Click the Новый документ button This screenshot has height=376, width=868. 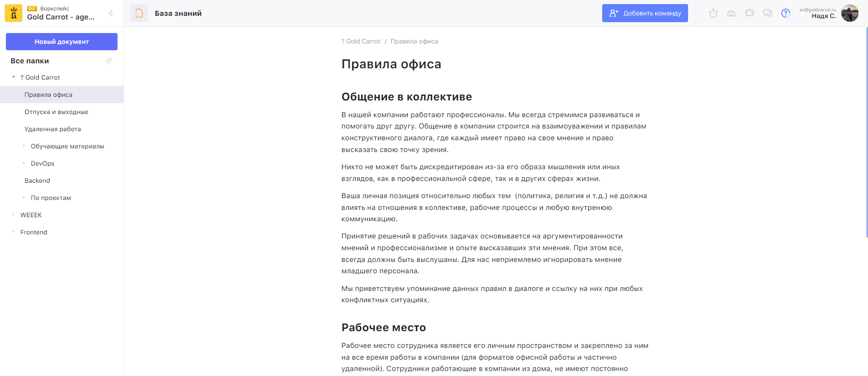[61, 42]
